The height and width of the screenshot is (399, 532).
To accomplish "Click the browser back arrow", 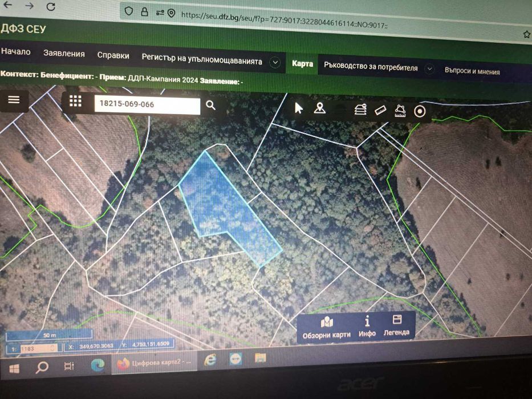I will coord(7,5).
